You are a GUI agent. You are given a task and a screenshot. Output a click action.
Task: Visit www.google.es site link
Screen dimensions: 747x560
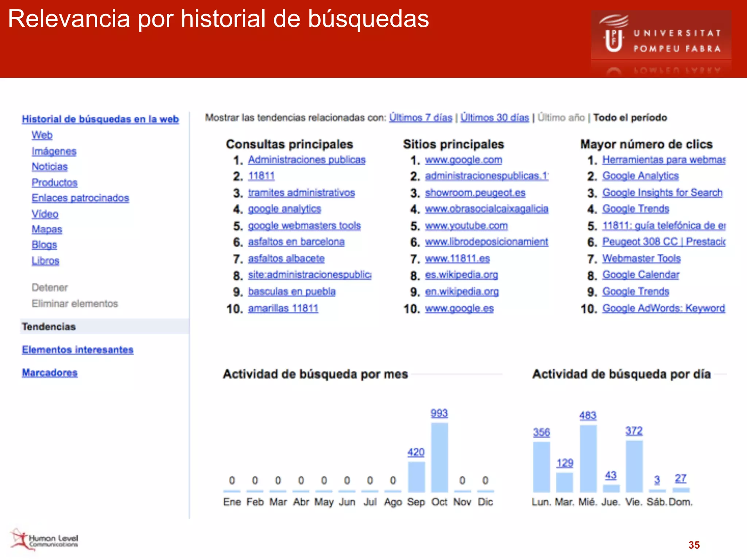coord(460,308)
